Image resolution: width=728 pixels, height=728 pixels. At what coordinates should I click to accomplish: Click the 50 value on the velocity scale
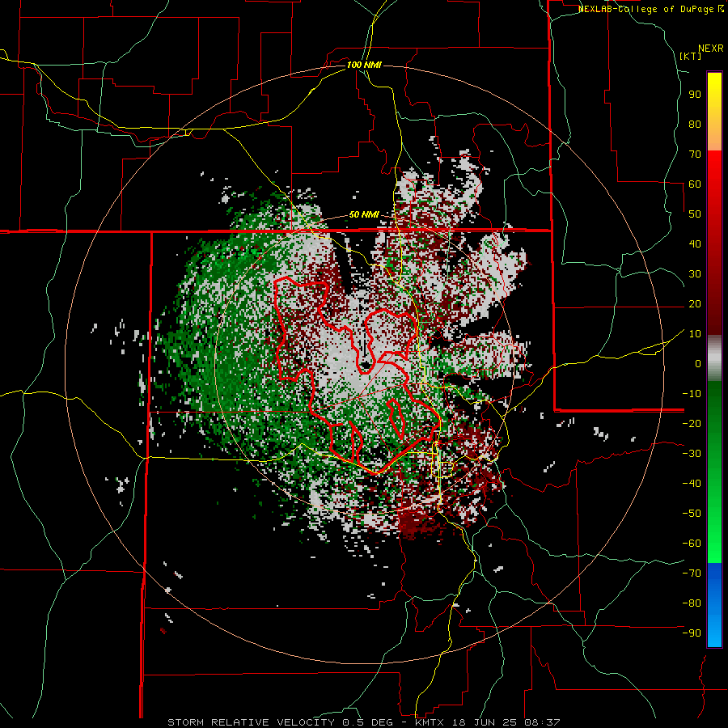click(695, 214)
